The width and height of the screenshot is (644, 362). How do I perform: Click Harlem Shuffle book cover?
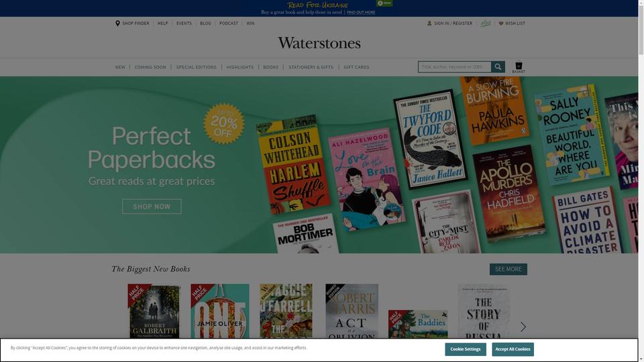click(x=293, y=164)
